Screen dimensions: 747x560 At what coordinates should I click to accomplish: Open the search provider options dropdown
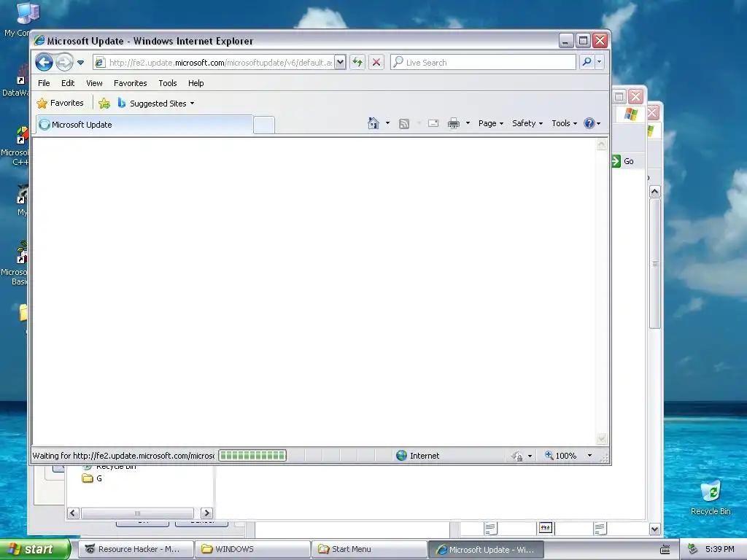pyautogui.click(x=600, y=62)
